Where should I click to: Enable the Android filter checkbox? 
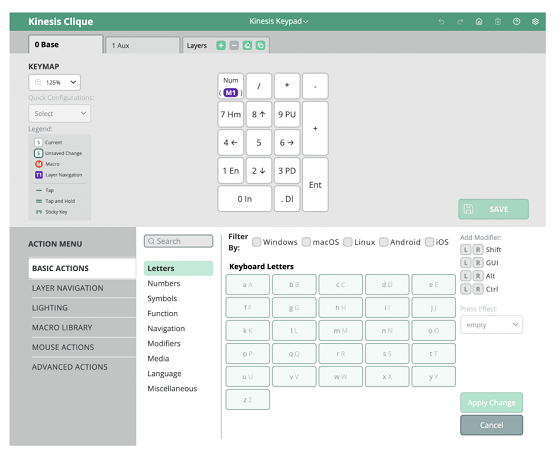pyautogui.click(x=384, y=242)
